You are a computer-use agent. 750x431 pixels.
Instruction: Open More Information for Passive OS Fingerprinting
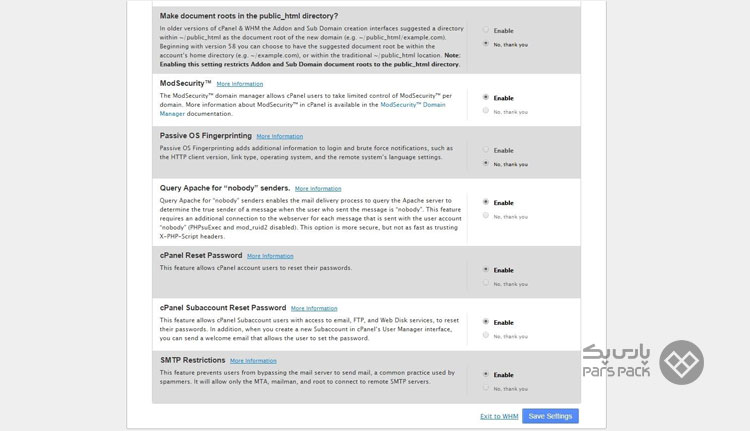pyautogui.click(x=279, y=136)
